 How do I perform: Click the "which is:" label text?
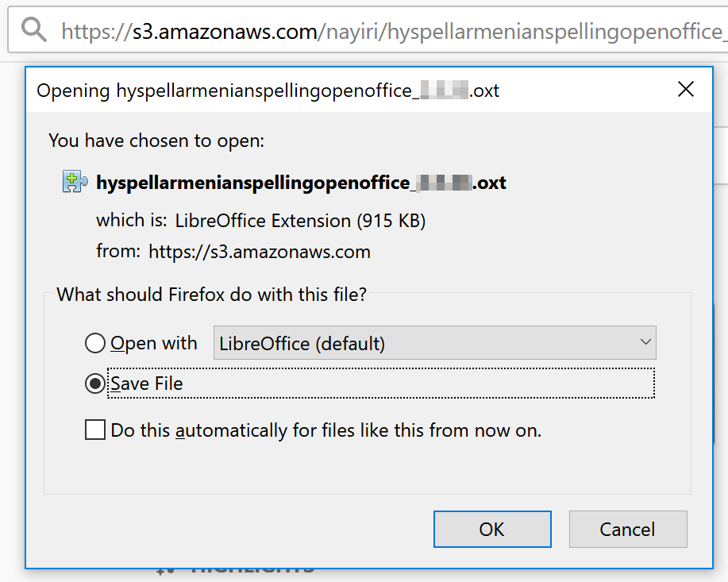pos(132,220)
